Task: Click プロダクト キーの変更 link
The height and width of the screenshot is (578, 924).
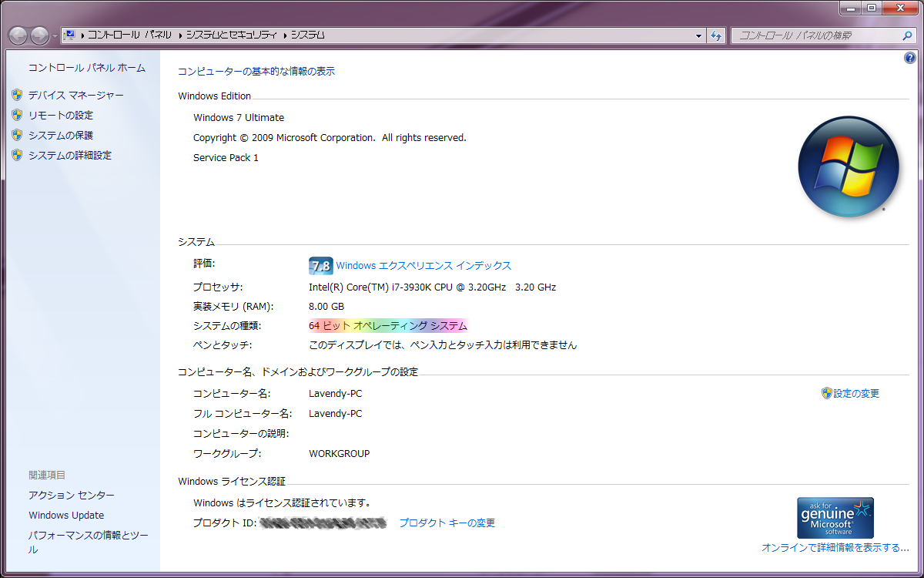Action: pos(447,523)
